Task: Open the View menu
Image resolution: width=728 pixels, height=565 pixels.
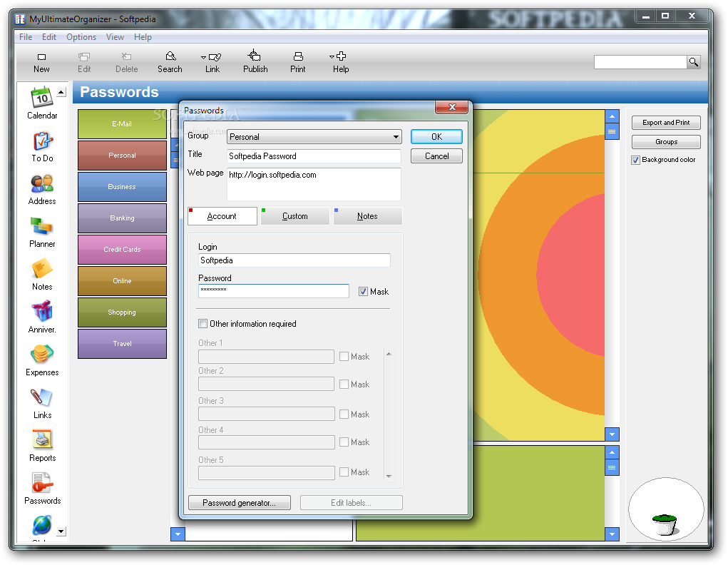Action: click(115, 36)
